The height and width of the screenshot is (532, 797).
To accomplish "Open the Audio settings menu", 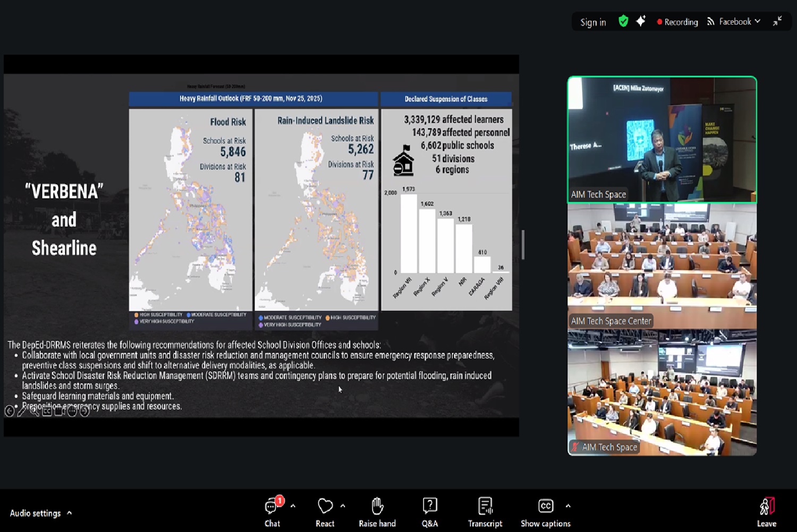I will click(x=36, y=513).
